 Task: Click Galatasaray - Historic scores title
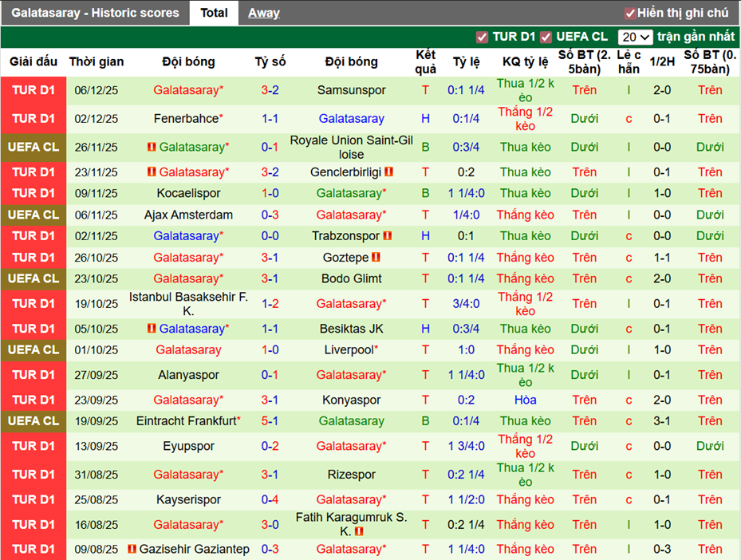tap(95, 13)
